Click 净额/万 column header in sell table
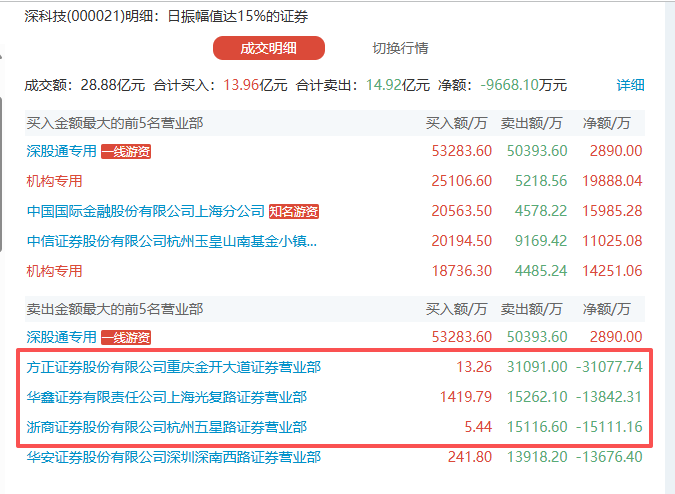675x494 pixels. pyautogui.click(x=607, y=309)
